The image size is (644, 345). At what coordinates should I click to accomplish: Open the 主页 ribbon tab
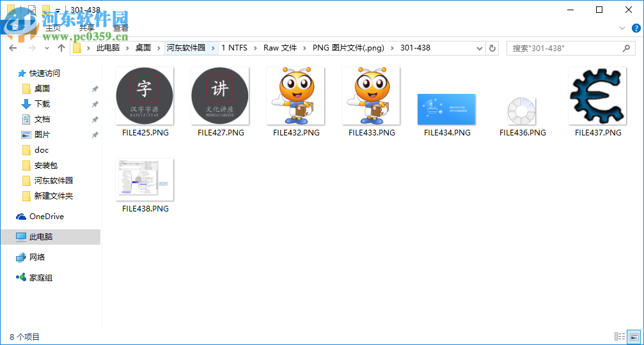(x=53, y=28)
